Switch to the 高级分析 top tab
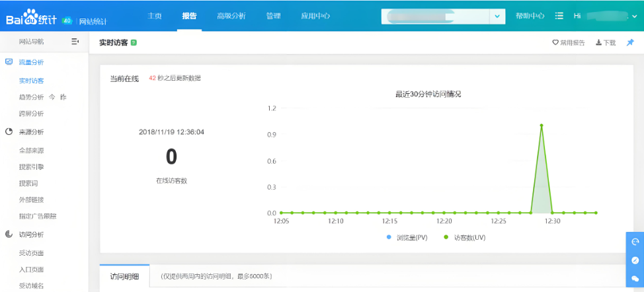Screen dimensions: 644x292 pos(231,16)
